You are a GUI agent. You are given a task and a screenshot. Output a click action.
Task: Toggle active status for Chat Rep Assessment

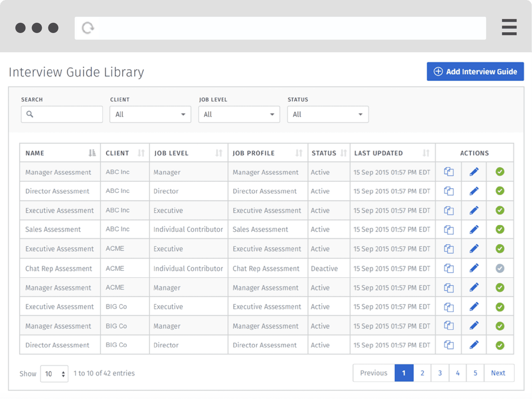point(500,268)
